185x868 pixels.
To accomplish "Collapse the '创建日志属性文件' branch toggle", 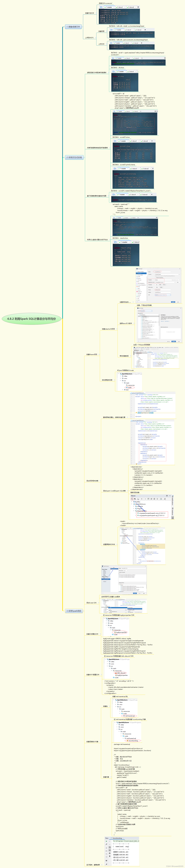I will (x=100, y=634).
